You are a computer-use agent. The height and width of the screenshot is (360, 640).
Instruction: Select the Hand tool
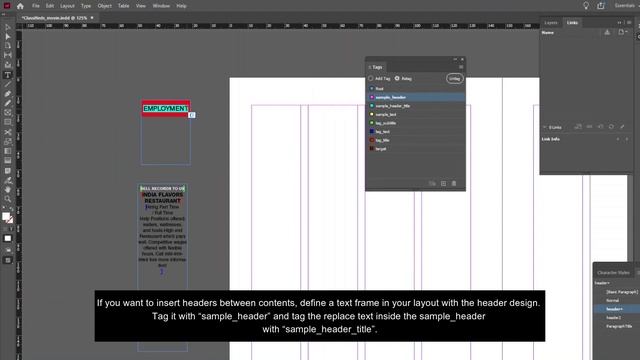point(7,189)
